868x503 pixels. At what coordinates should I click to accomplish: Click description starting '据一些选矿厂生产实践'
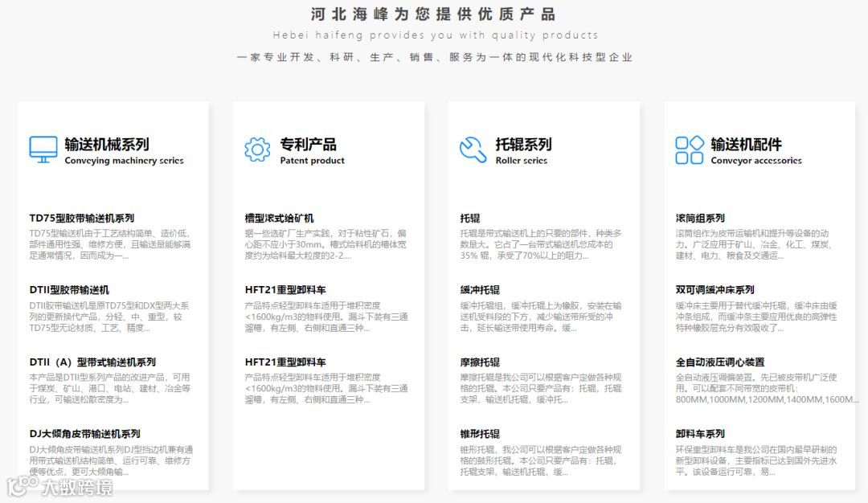(x=325, y=244)
